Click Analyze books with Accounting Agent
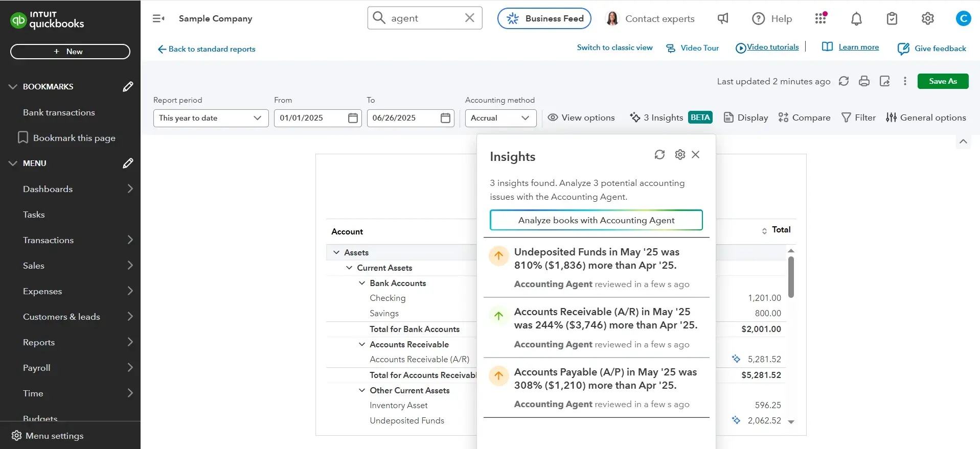Viewport: 980px width, 449px height. coord(596,220)
